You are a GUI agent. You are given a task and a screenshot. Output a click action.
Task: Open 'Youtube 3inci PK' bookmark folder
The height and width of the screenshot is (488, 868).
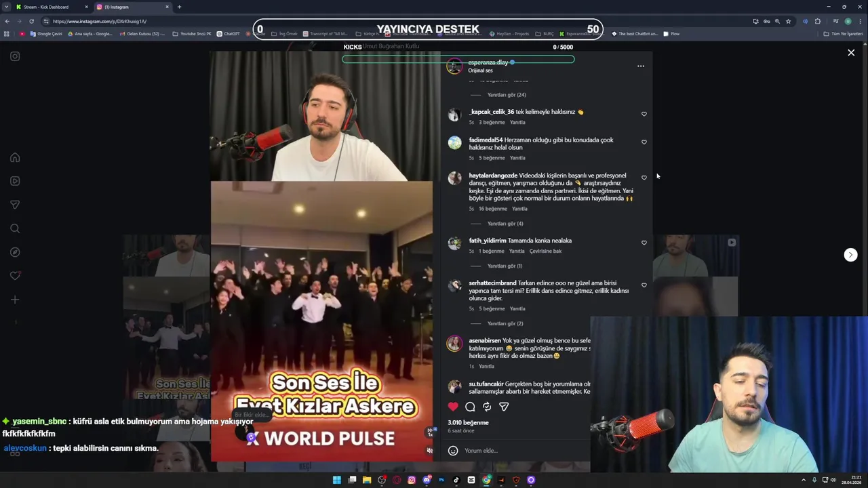pyautogui.click(x=192, y=34)
